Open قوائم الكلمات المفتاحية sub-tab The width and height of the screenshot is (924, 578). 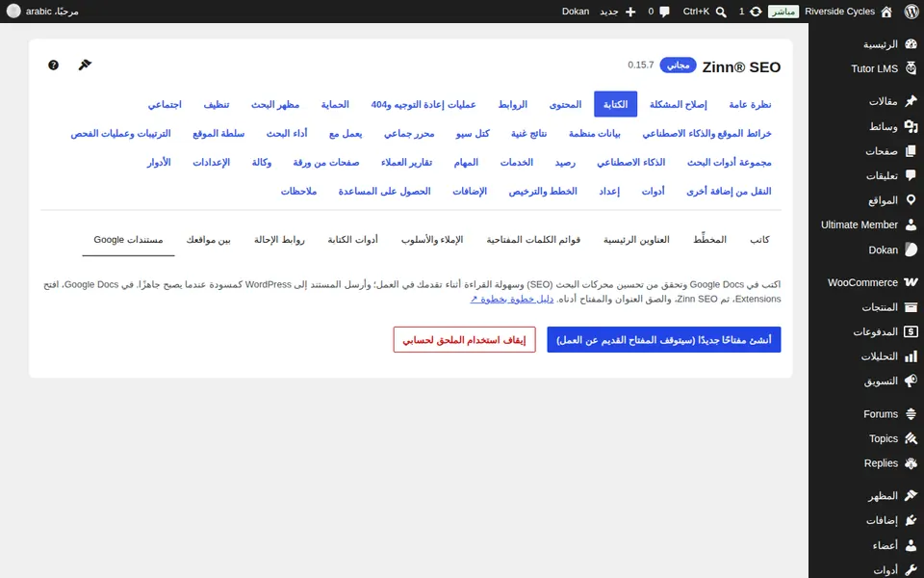click(533, 240)
